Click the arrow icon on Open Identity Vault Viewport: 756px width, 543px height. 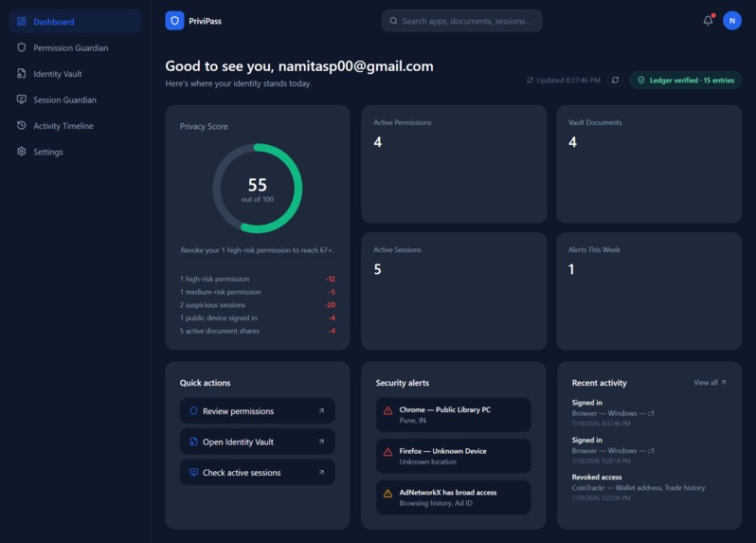[321, 442]
